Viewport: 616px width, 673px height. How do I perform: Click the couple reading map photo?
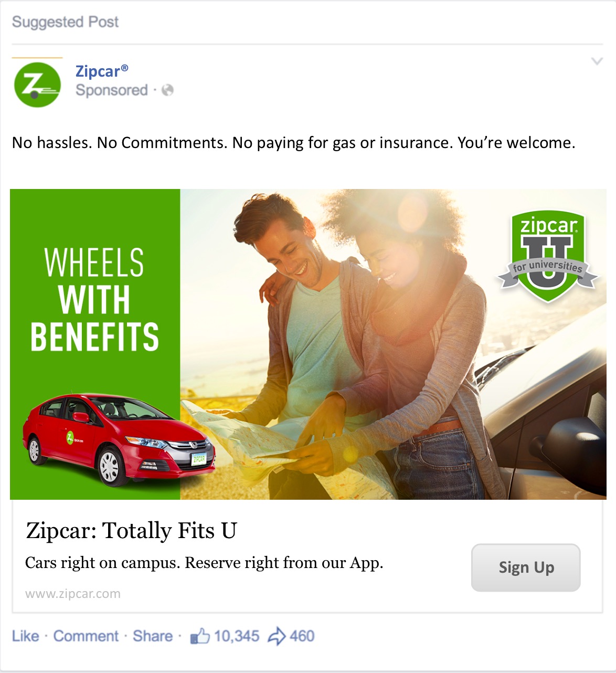[x=394, y=344]
